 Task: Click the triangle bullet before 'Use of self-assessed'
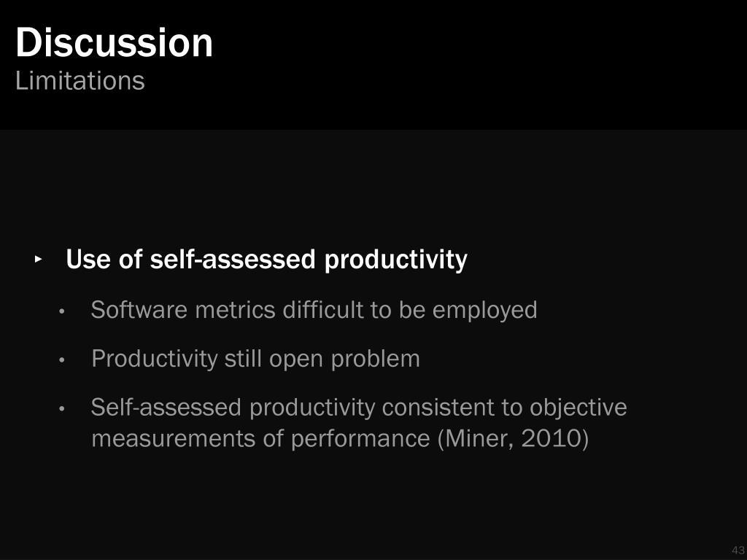(39, 260)
